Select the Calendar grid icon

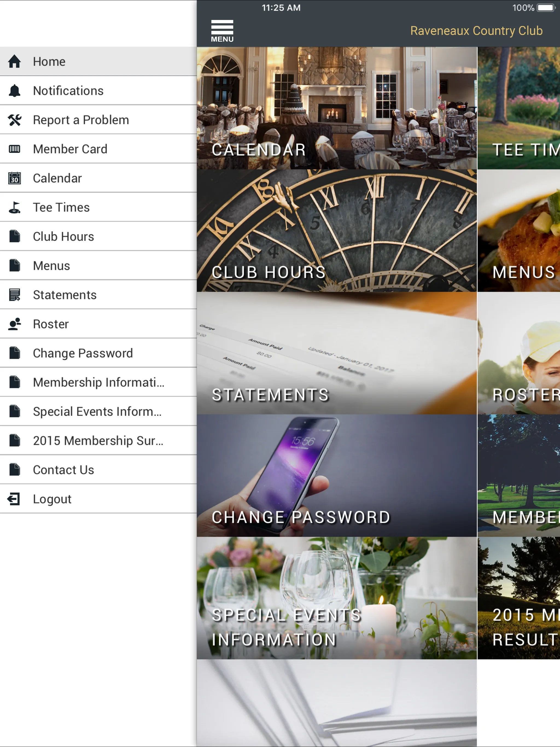coord(15,178)
